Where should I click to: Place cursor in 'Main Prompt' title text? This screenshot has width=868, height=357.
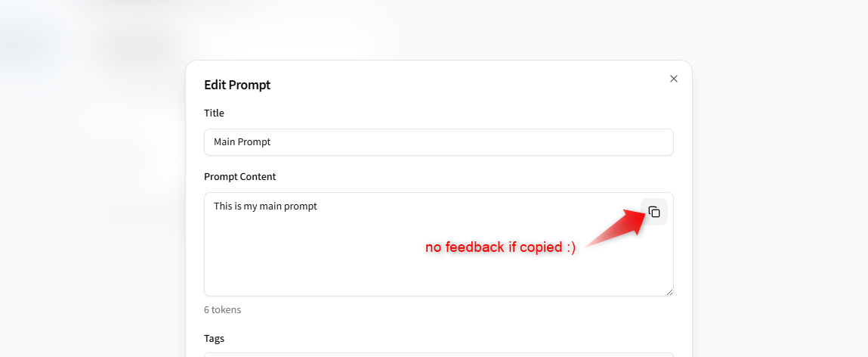(242, 142)
